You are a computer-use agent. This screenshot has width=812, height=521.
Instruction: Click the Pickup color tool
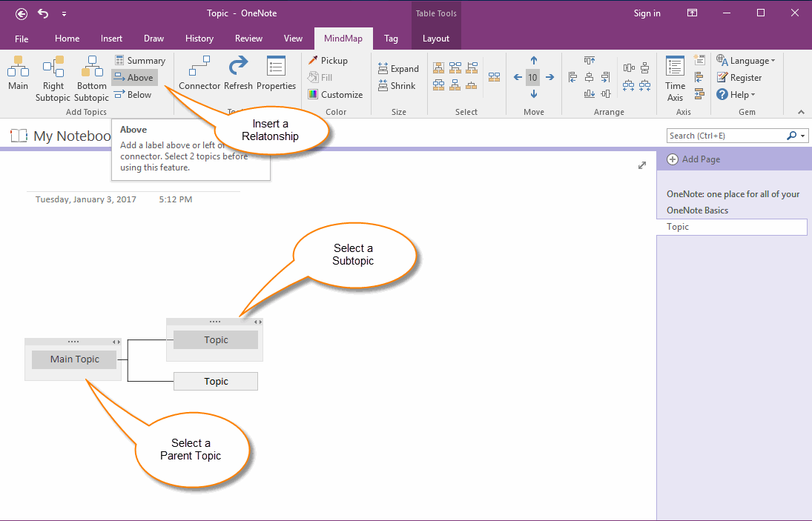click(x=328, y=61)
